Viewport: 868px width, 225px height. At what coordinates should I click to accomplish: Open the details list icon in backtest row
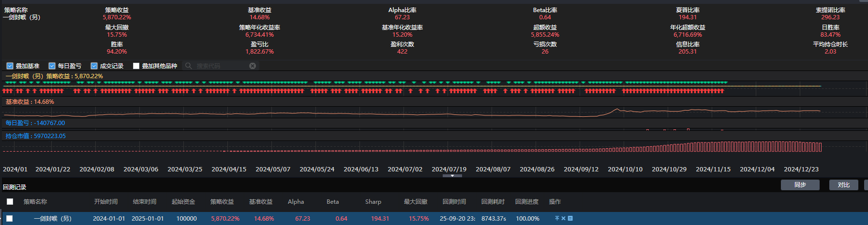coord(570,218)
